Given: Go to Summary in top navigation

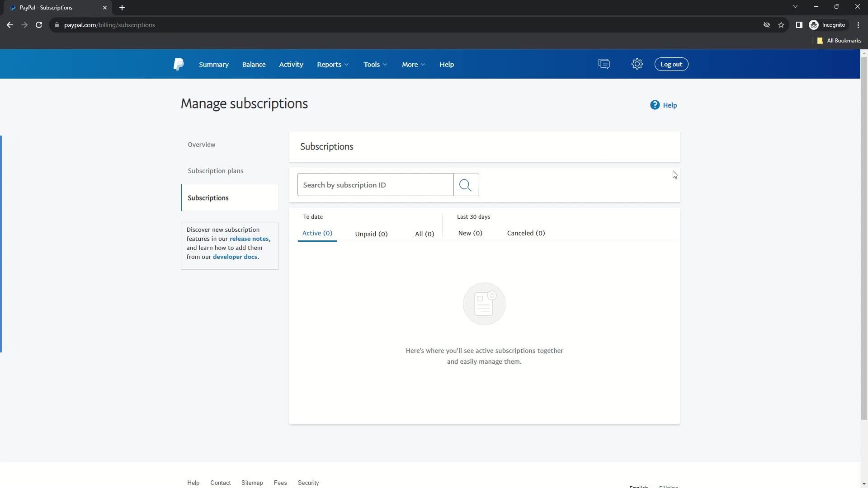Looking at the screenshot, I should (214, 64).
